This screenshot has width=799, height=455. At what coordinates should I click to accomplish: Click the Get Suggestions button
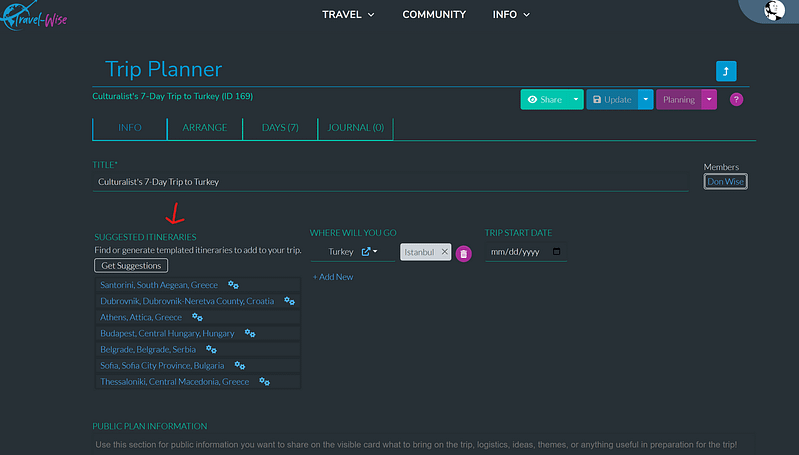click(x=131, y=265)
